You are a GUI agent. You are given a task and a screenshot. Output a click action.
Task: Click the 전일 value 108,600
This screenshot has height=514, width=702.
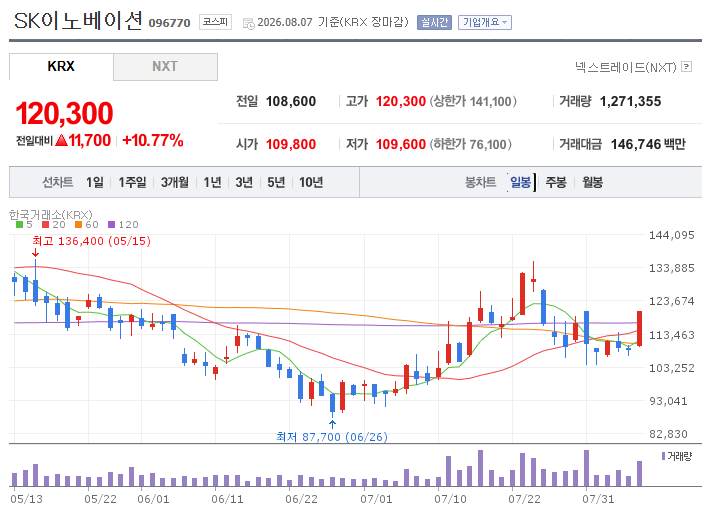[291, 102]
